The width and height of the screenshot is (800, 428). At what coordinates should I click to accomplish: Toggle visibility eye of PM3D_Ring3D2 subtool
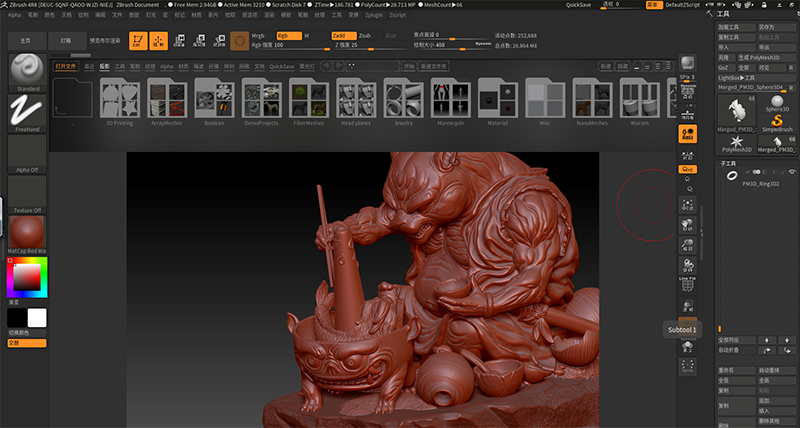[792, 172]
